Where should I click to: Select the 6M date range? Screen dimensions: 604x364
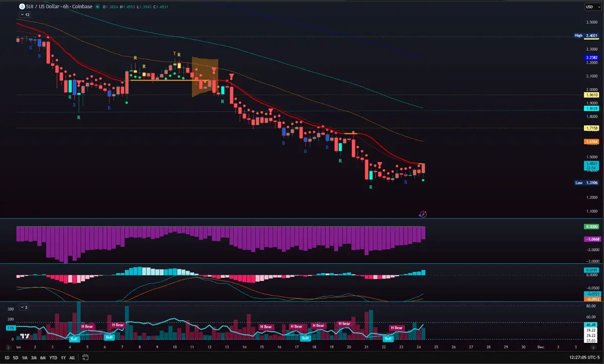pyautogui.click(x=44, y=357)
